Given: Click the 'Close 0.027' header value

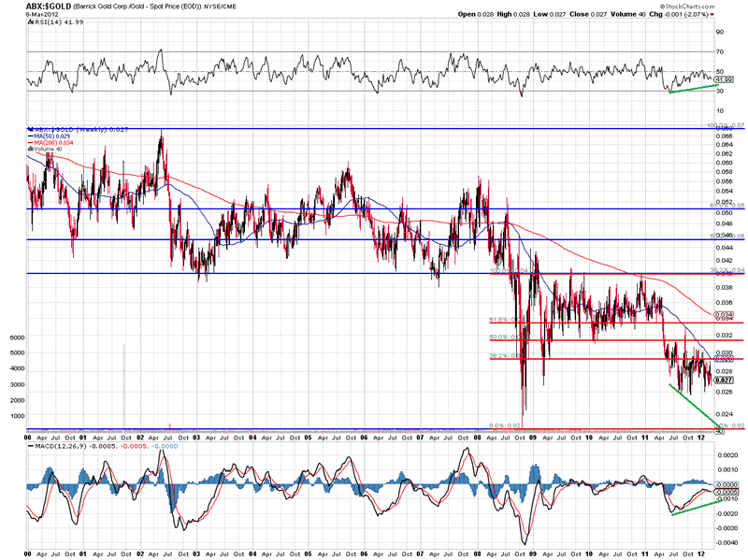Looking at the screenshot, I should tap(588, 14).
